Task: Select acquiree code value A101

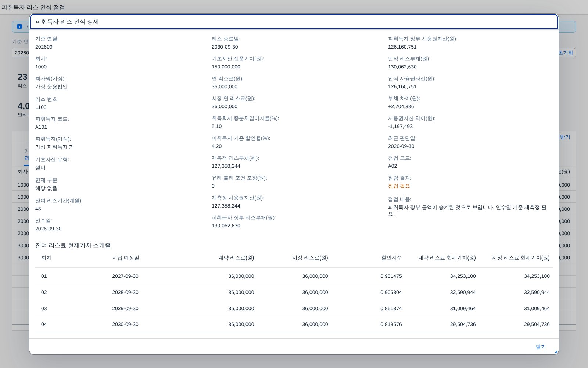Action: click(41, 127)
